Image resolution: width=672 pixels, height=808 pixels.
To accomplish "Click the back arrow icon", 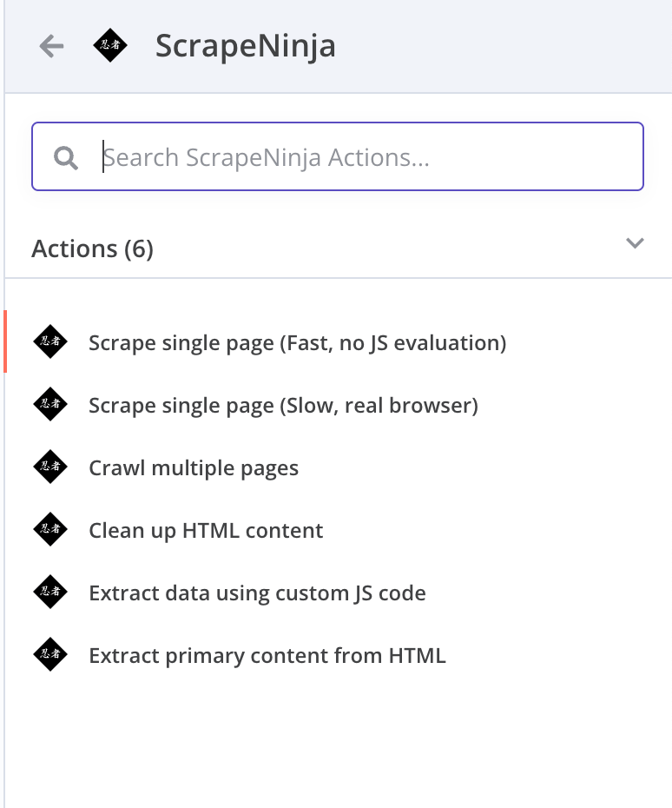I will tap(52, 46).
